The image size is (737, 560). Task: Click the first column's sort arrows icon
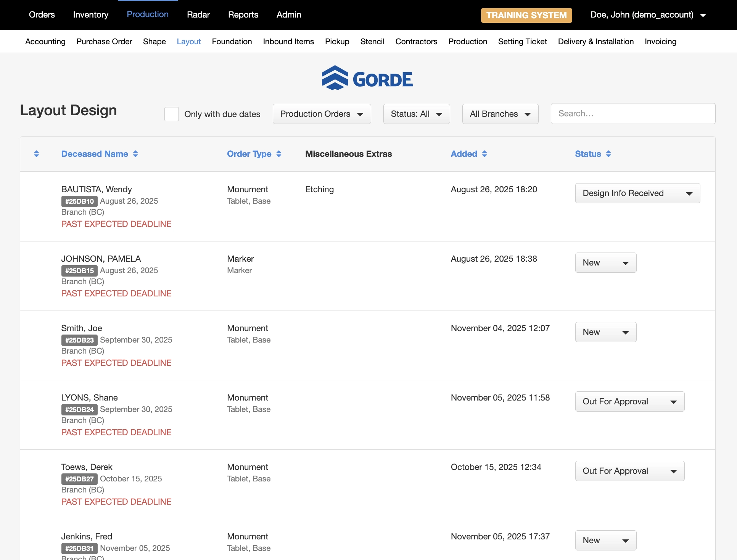(37, 154)
